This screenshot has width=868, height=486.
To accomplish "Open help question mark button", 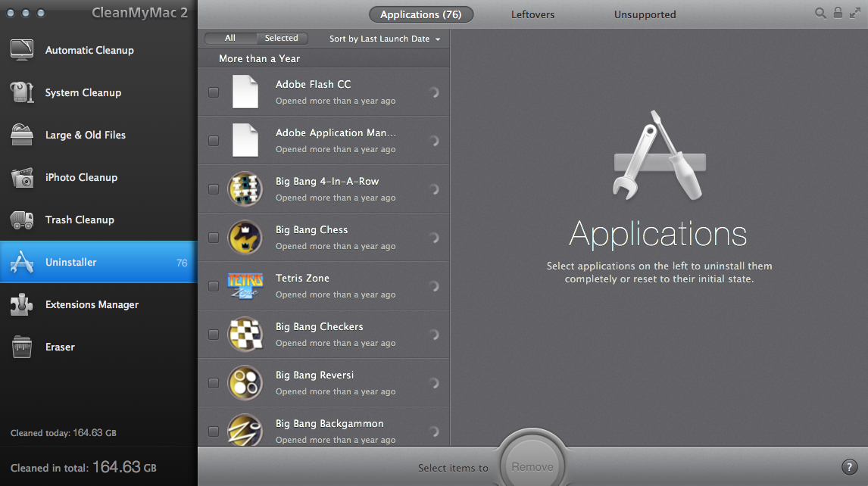I will click(849, 467).
